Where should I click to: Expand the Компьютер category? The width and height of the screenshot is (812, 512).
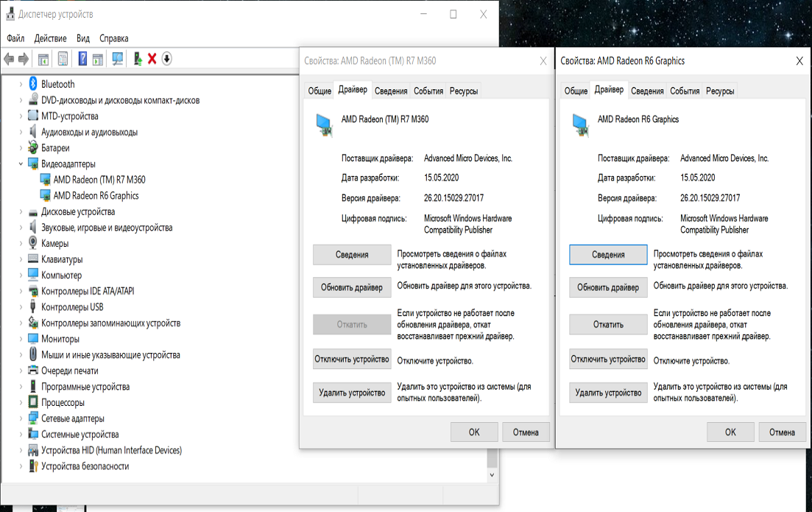click(21, 276)
